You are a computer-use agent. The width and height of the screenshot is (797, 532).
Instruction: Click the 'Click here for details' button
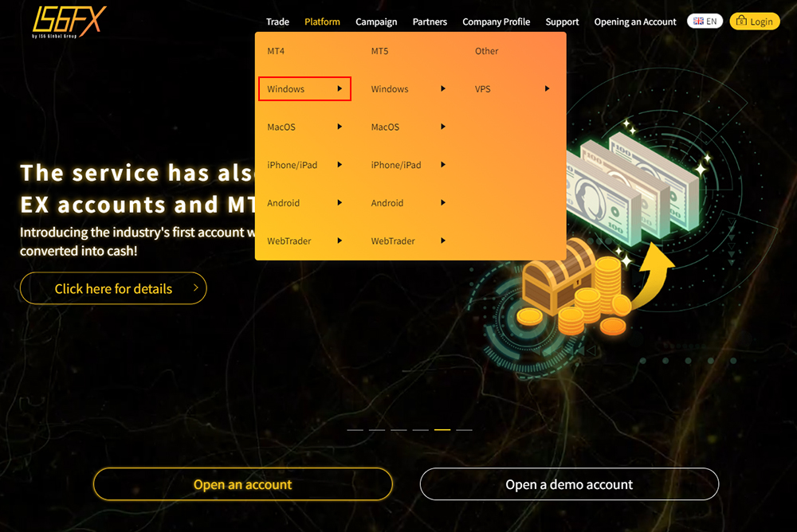click(113, 288)
